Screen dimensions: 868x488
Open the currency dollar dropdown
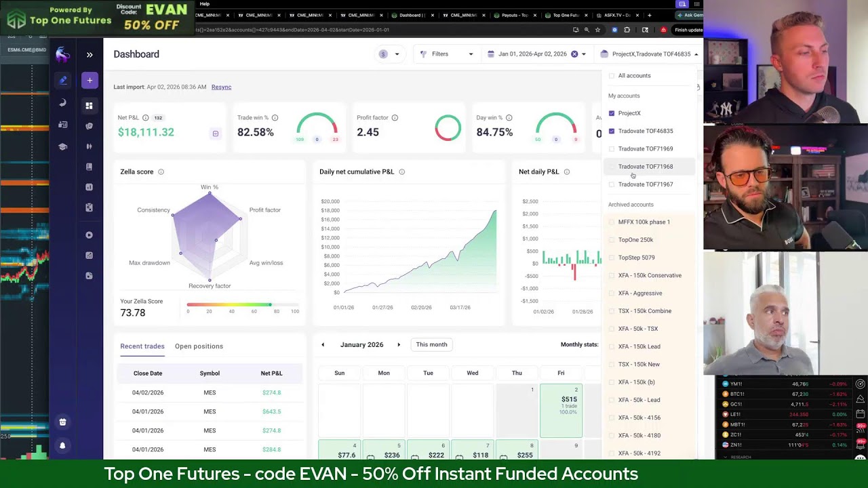click(389, 54)
